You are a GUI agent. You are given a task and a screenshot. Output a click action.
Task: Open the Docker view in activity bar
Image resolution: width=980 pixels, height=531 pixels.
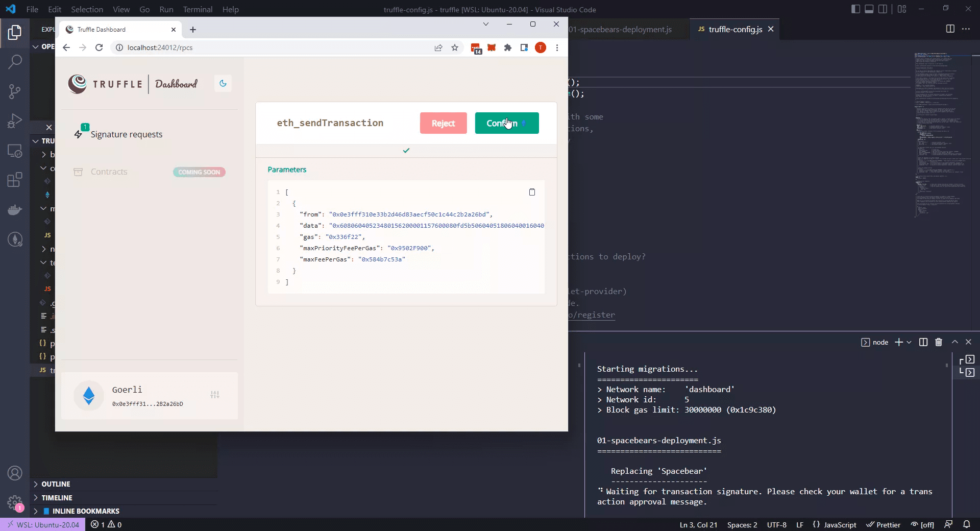[x=15, y=209]
